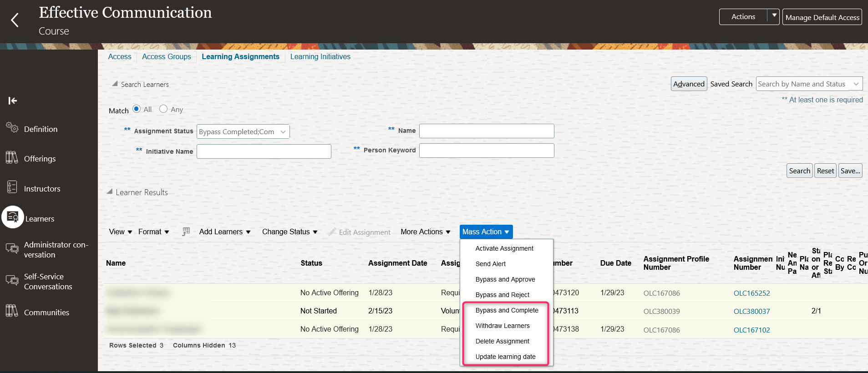Screen dimensions: 868x373
Task: Open Instructors icon in sidebar
Action: coord(12,187)
